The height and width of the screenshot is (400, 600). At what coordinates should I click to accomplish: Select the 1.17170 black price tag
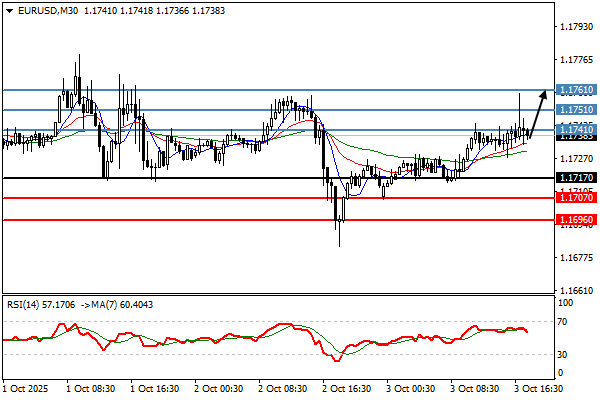click(574, 177)
